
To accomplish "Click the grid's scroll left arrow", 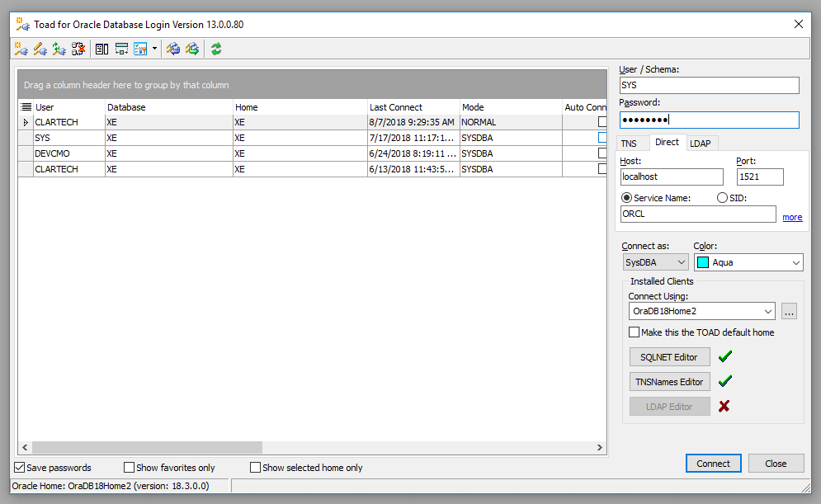I will tap(25, 447).
